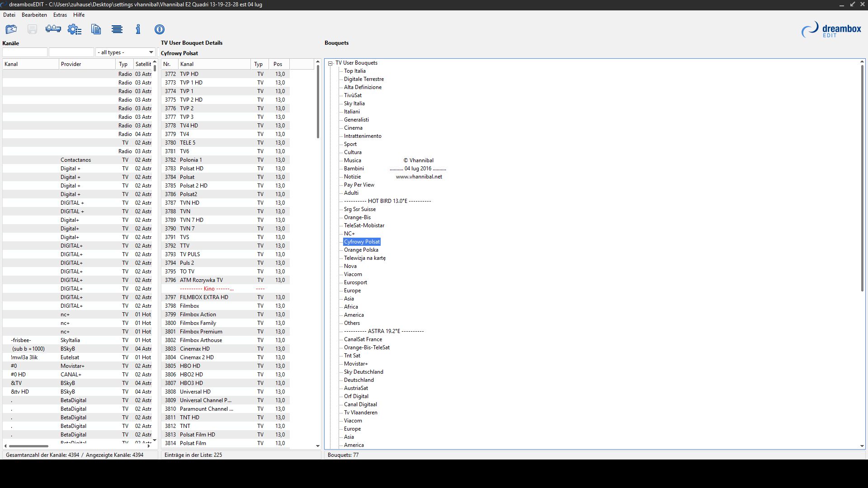Click the channel list horizontal scrollbar thumb

pyautogui.click(x=28, y=446)
